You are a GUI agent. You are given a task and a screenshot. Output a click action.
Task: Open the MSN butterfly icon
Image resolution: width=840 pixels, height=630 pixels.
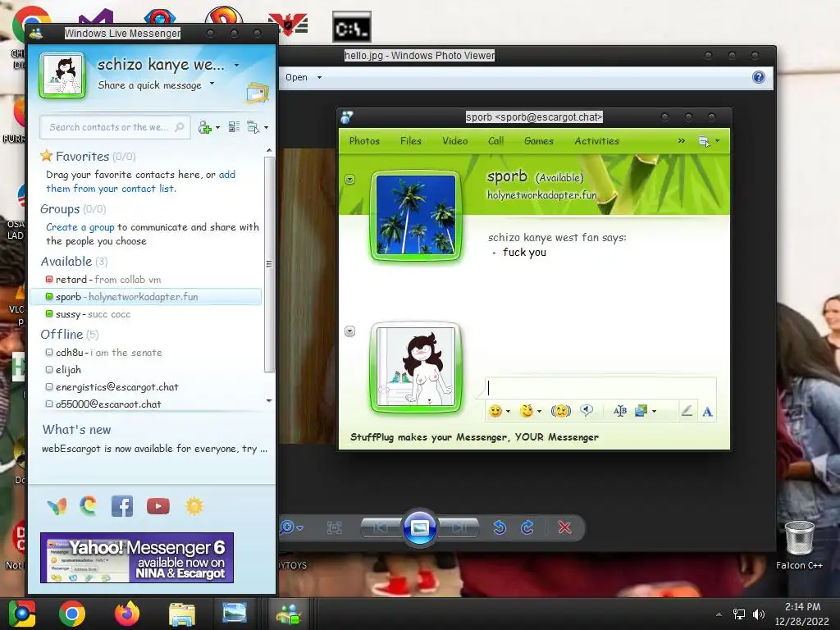pos(57,506)
